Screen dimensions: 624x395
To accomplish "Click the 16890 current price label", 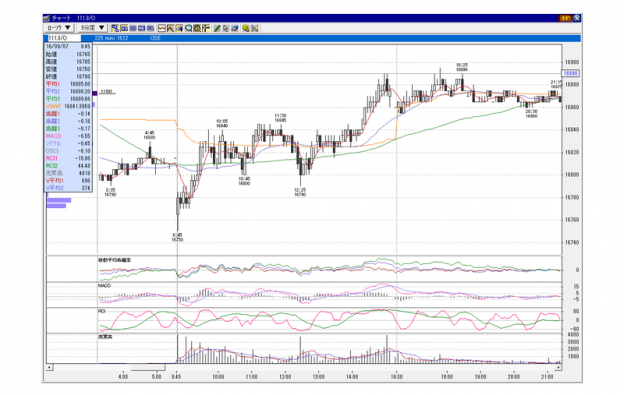I will coord(571,74).
